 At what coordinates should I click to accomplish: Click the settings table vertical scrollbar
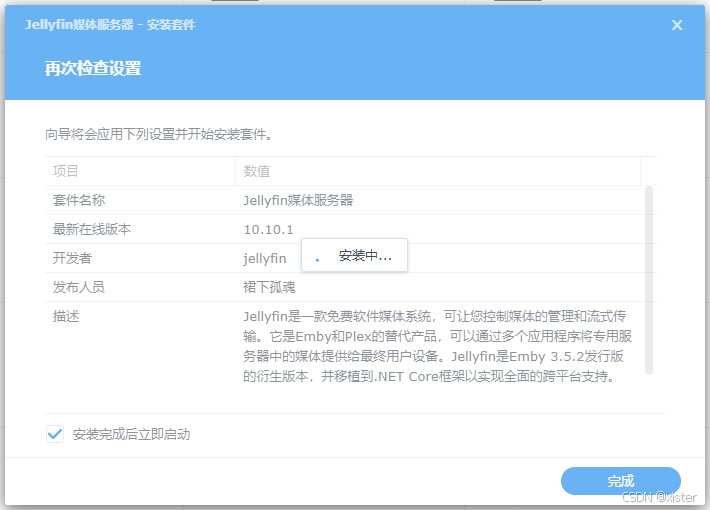coord(649,280)
